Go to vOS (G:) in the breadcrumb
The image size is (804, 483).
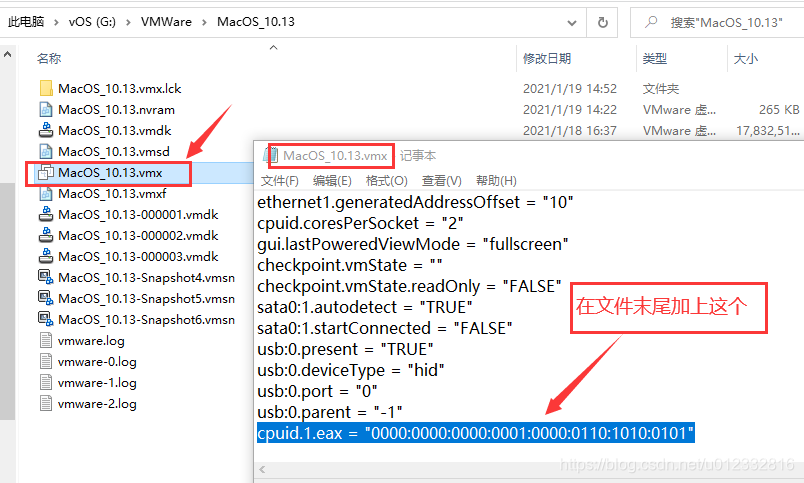[x=92, y=22]
